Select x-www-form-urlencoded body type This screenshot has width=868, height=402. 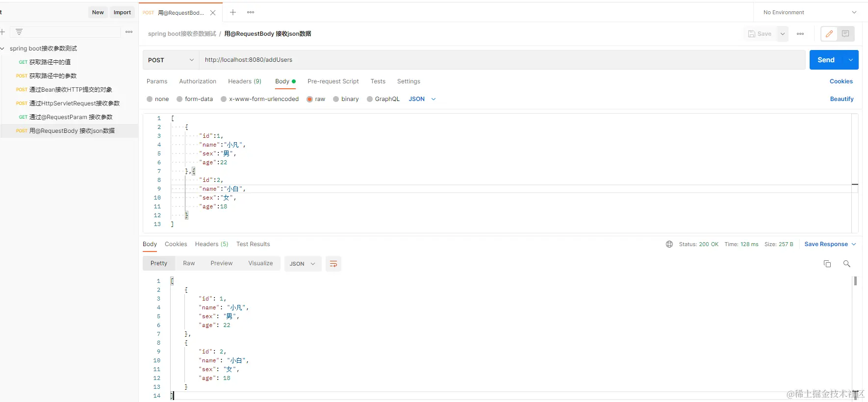(x=260, y=99)
